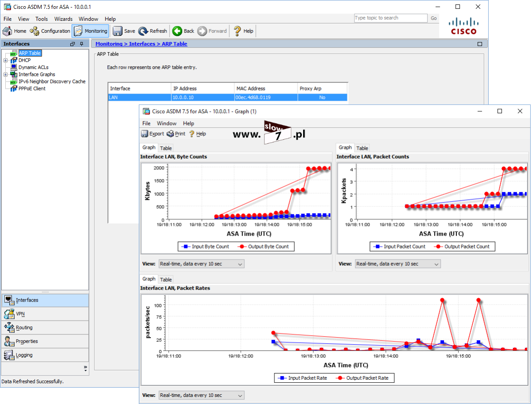This screenshot has width=532, height=404.
Task: Select the 00ec.4d68.0119 MAC address cell
Action: point(266,97)
